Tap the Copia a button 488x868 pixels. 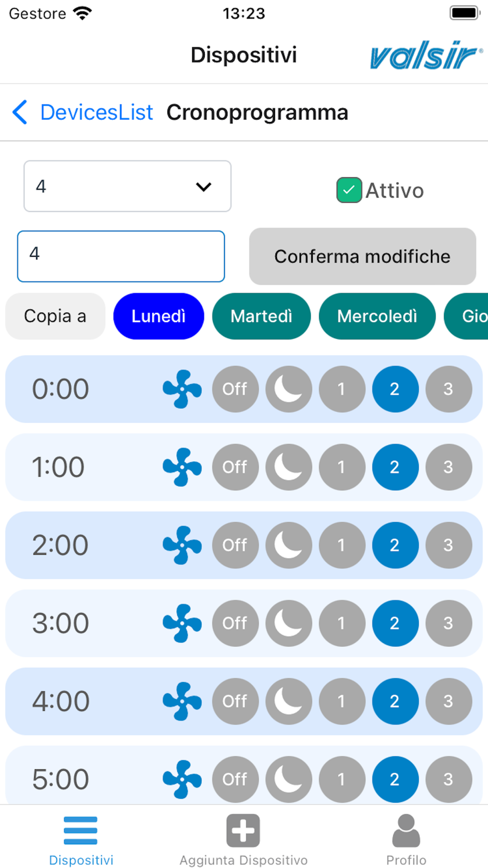(55, 316)
